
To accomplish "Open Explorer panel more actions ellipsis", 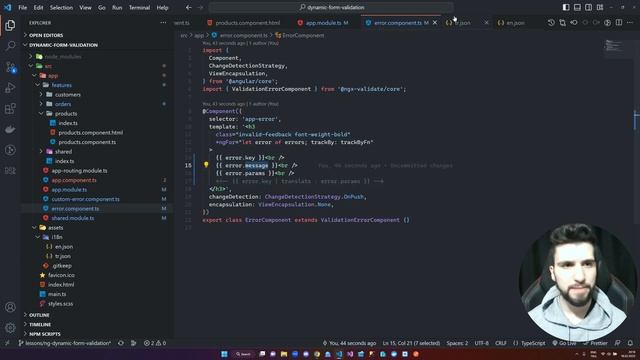I will pyautogui.click(x=163, y=23).
